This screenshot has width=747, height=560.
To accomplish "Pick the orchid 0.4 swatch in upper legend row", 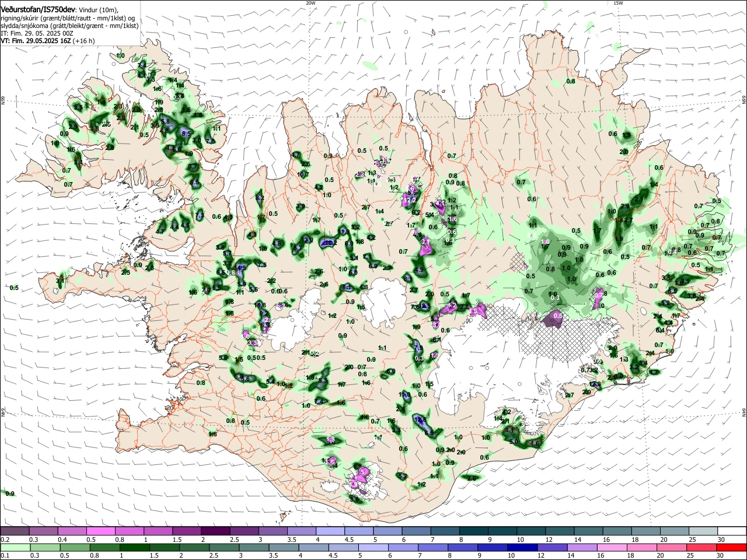I will (x=72, y=531).
